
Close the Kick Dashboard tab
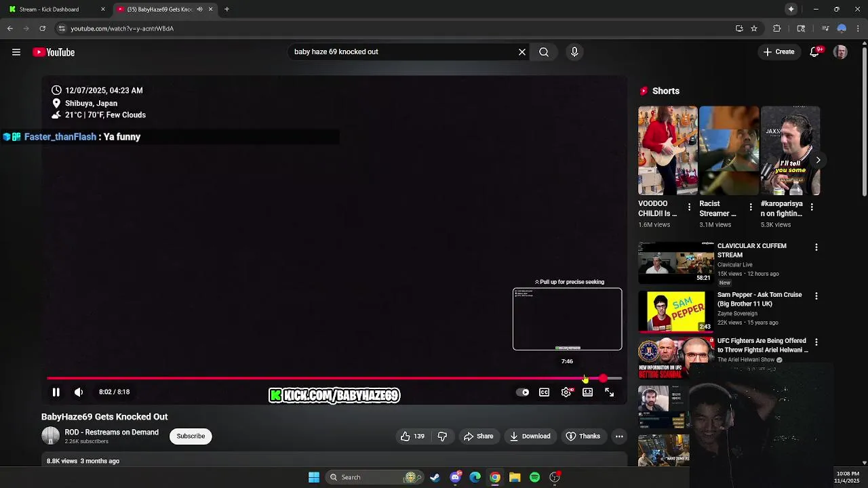pyautogui.click(x=103, y=9)
